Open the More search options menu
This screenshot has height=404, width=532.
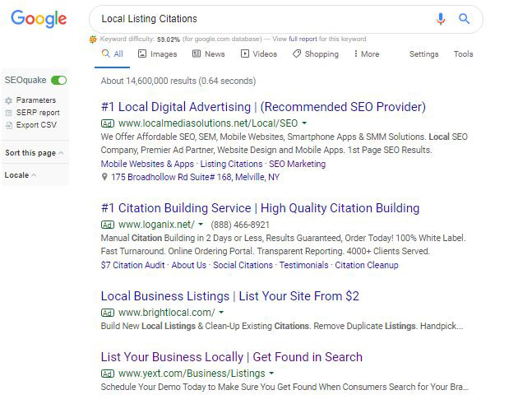click(366, 54)
